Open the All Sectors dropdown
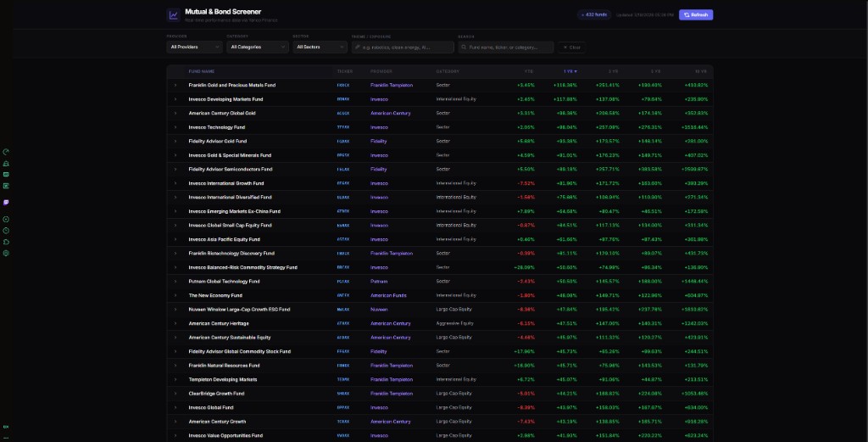The image size is (868, 442). pos(320,47)
